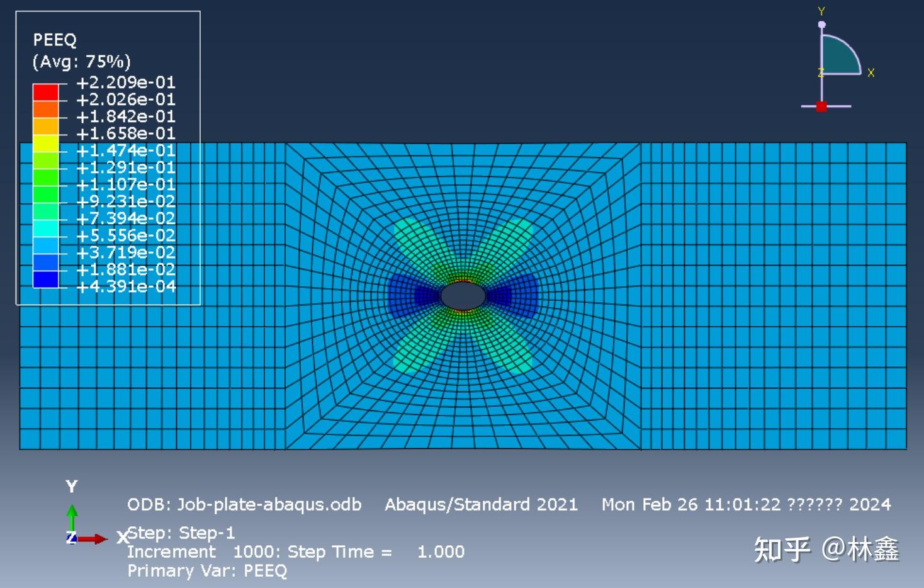Click the Abaqus/Standard 2021 label
This screenshot has width=924, height=588.
(481, 505)
